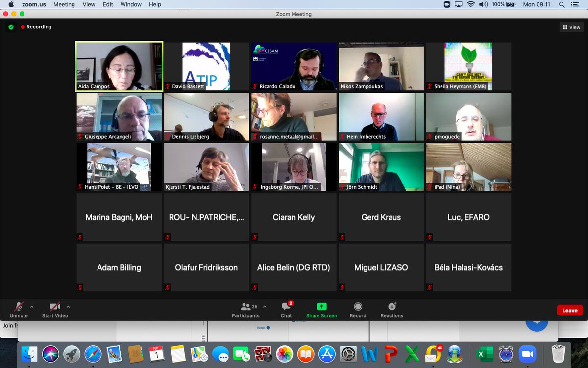Select the Luc, EFARO participant tile
Image resolution: width=588 pixels, height=368 pixels.
point(468,217)
